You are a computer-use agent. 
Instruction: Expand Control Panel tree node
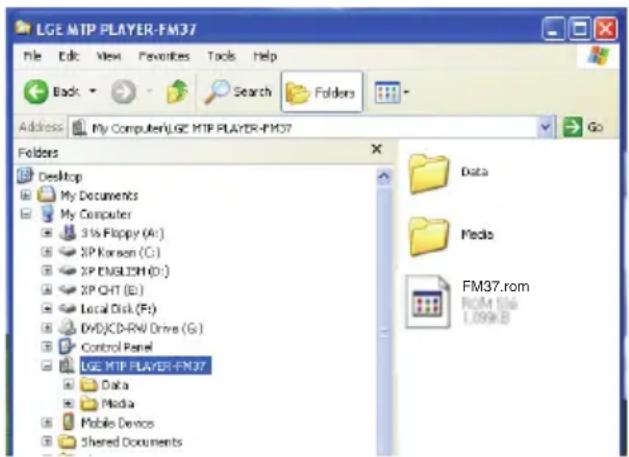[x=47, y=347]
